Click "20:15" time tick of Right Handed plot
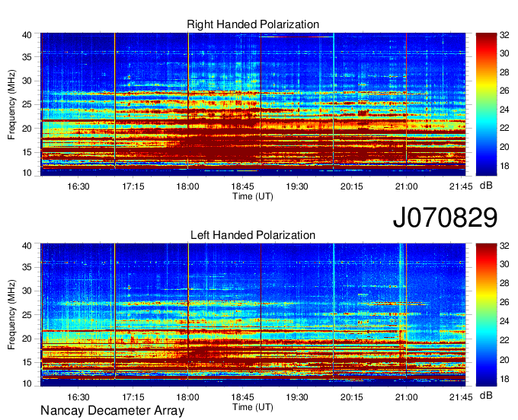The height and width of the screenshot is (420, 518). (x=351, y=186)
